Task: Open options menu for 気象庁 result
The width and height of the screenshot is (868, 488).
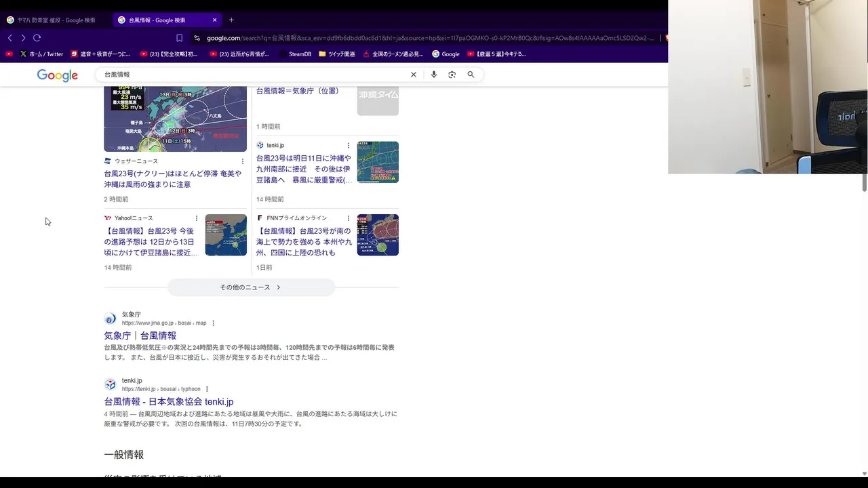Action: pos(214,323)
